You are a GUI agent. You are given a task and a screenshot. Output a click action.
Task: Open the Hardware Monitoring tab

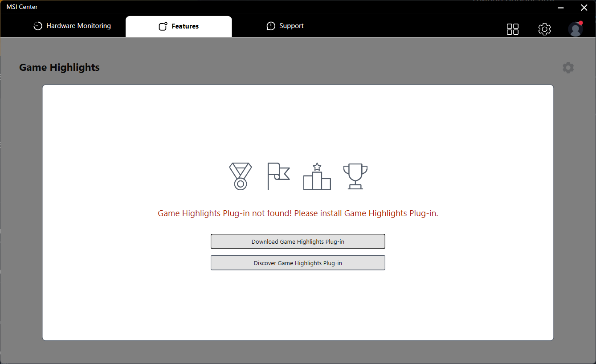(72, 26)
